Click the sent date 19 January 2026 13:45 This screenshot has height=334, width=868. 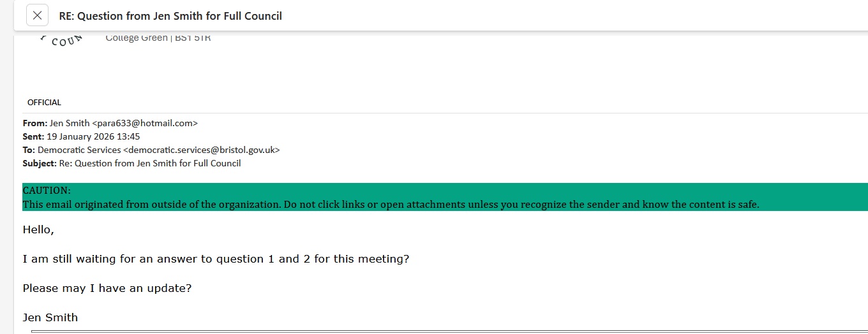click(x=93, y=137)
